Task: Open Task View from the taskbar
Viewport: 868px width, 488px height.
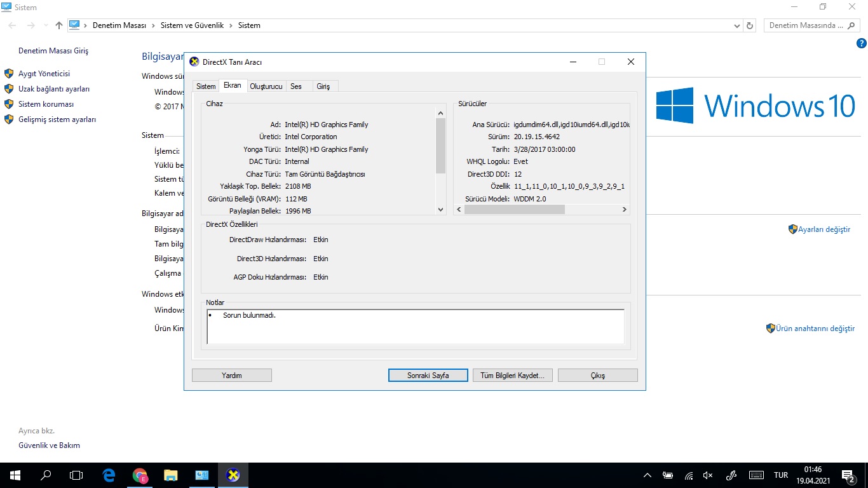Action: [x=76, y=475]
